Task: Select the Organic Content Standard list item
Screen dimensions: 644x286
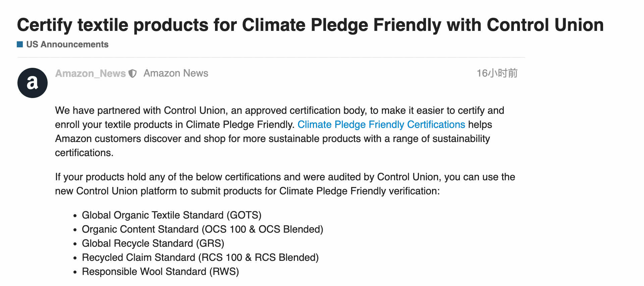Action: pyautogui.click(x=203, y=229)
